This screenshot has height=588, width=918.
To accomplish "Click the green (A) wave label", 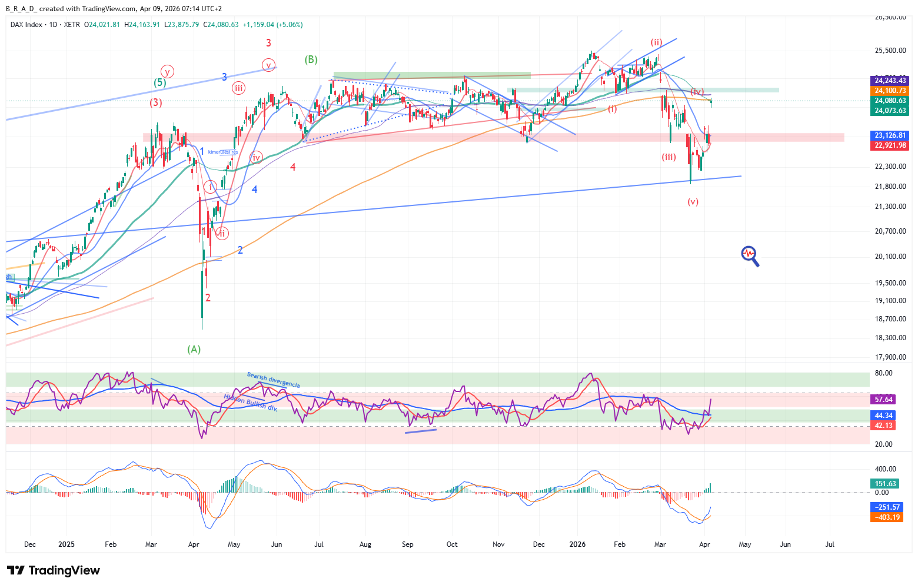I will coord(194,349).
